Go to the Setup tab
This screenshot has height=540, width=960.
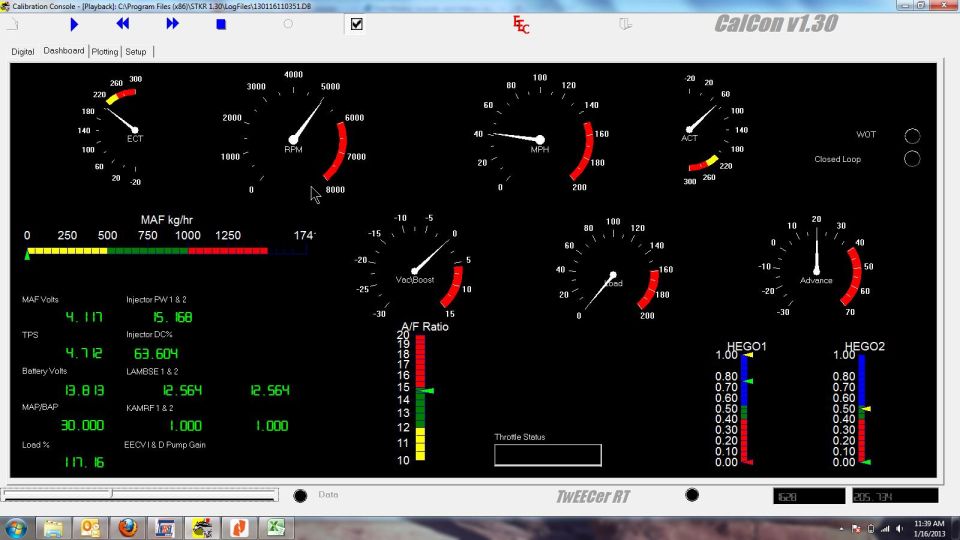(x=136, y=52)
